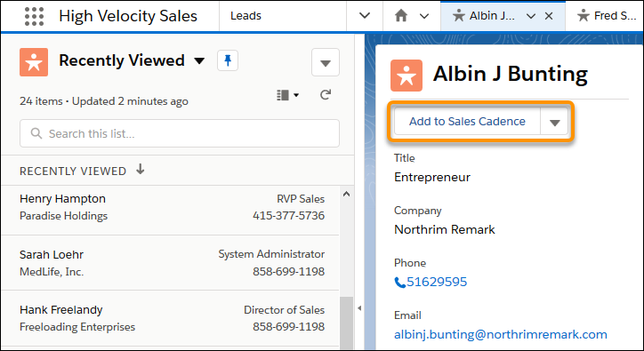Click the Search this list field
Screen dimensions: 644x351
pos(180,133)
